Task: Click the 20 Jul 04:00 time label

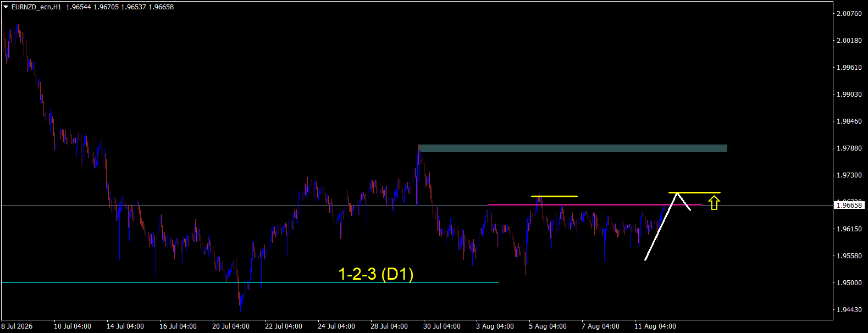Action: [231, 326]
